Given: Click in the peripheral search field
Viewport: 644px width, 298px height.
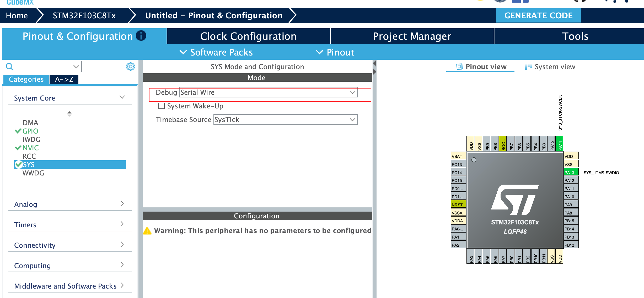Looking at the screenshot, I should [48, 67].
